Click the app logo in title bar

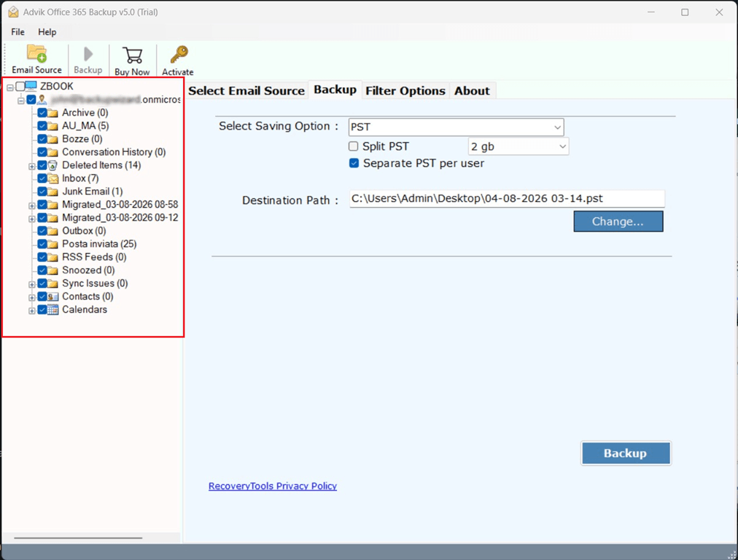click(14, 12)
